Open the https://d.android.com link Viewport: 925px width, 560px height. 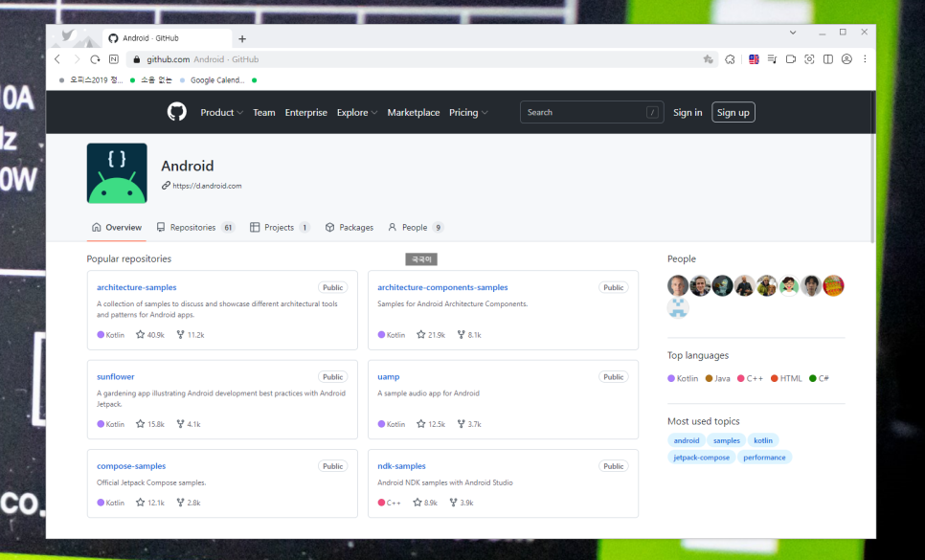tap(207, 186)
